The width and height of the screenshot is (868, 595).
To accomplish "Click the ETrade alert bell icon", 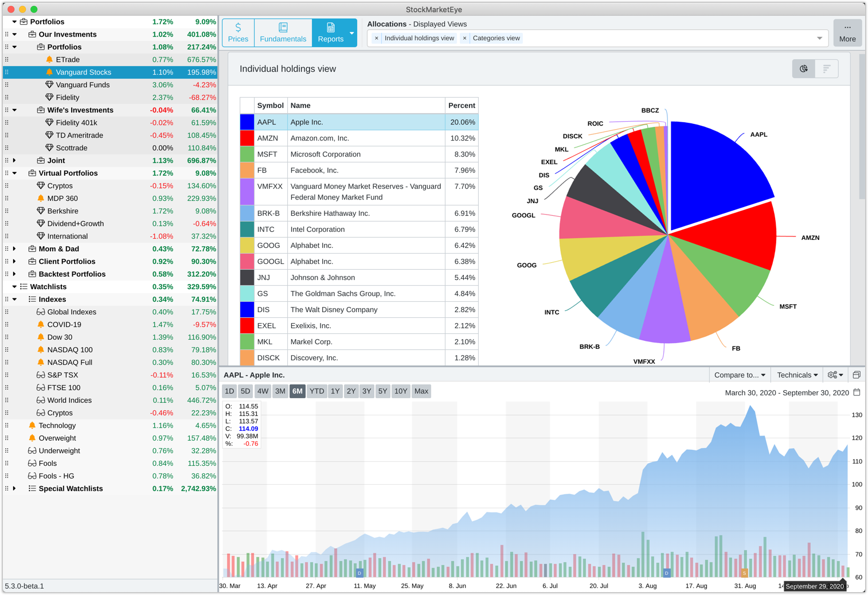I will 49,60.
